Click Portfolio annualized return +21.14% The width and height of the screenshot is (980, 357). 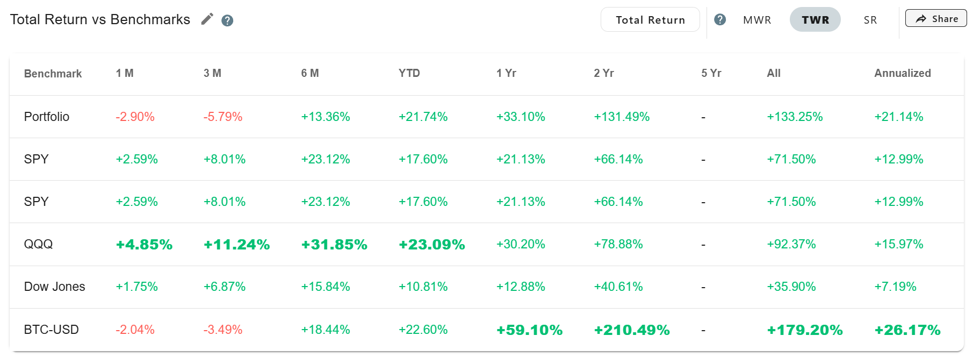pos(898,117)
